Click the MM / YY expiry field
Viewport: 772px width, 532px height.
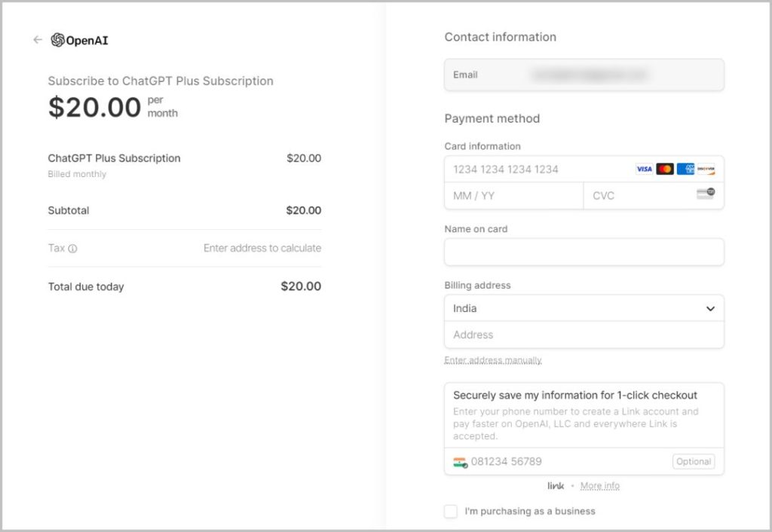(x=514, y=196)
